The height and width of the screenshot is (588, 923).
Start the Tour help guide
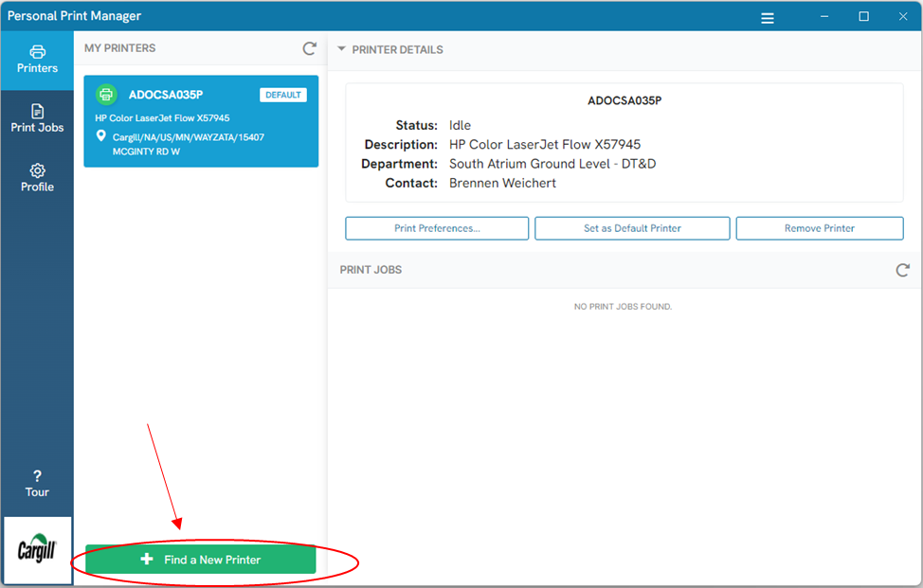(x=37, y=484)
